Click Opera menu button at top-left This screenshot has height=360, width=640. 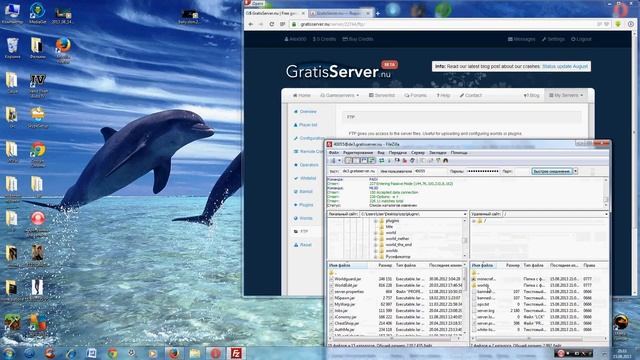pos(254,3)
